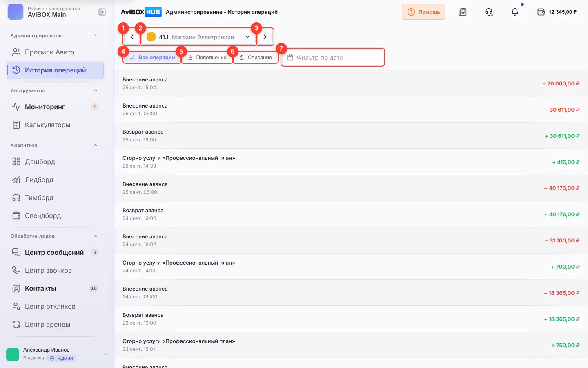588x368 pixels.
Task: Select the Пополнение filter tab
Action: point(207,57)
